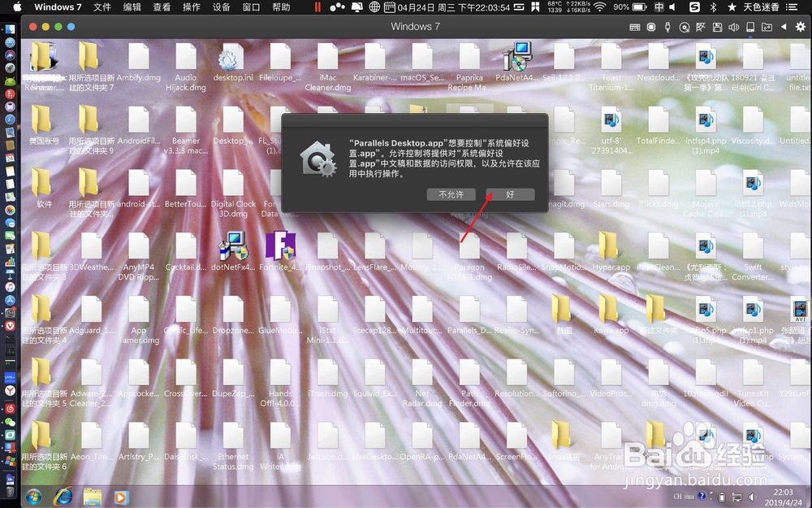Viewport: 812px width, 508px height.
Task: Click the 好 button in the dialog
Action: [510, 194]
